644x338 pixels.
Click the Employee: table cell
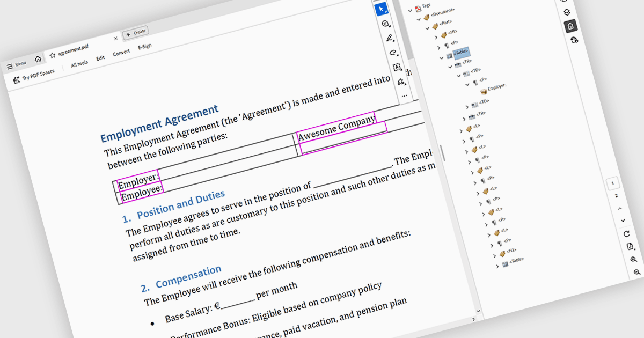coord(142,193)
